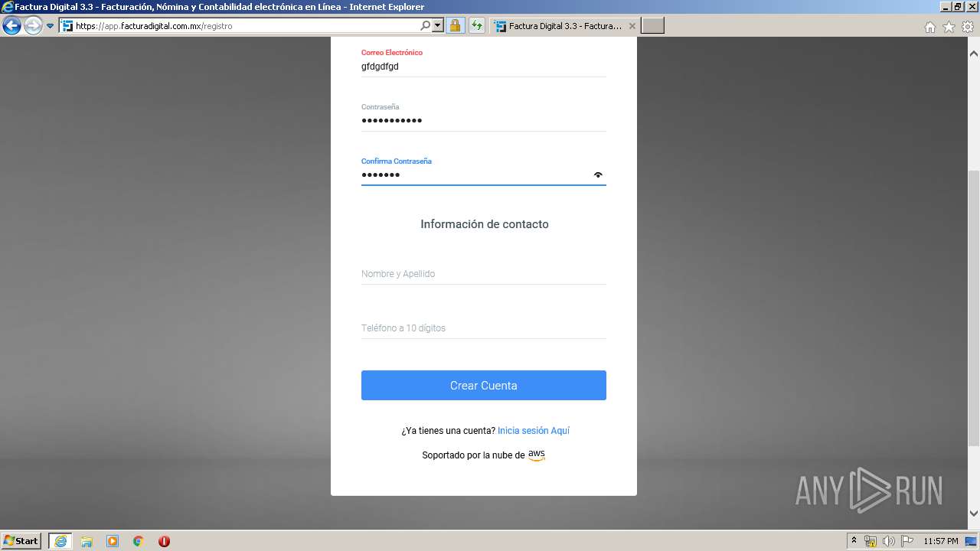The width and height of the screenshot is (980, 551).
Task: Open File Explorer from taskbar
Action: coord(87,541)
